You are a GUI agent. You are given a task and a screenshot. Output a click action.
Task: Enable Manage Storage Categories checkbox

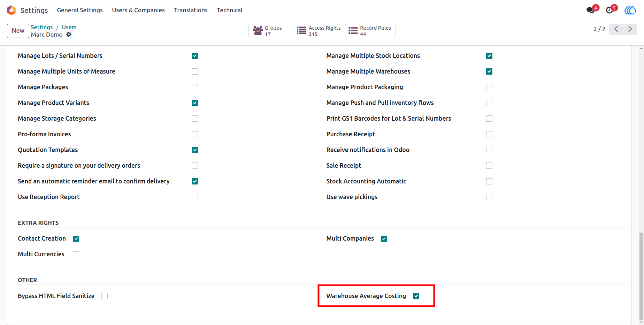point(195,119)
